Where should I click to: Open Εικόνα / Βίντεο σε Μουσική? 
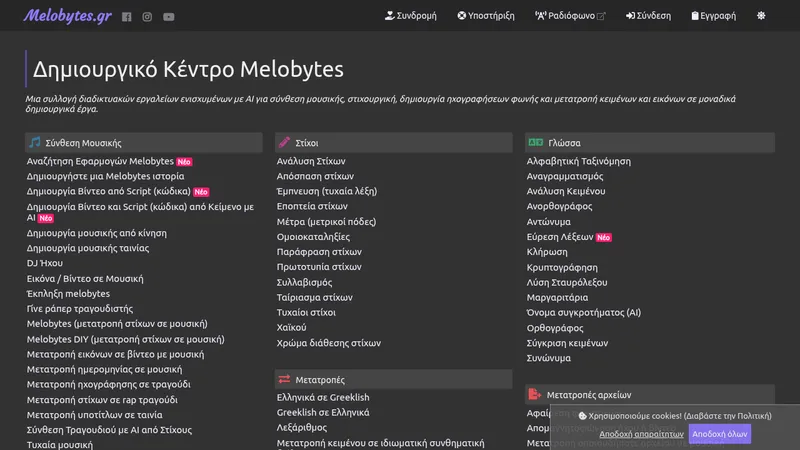pos(85,279)
